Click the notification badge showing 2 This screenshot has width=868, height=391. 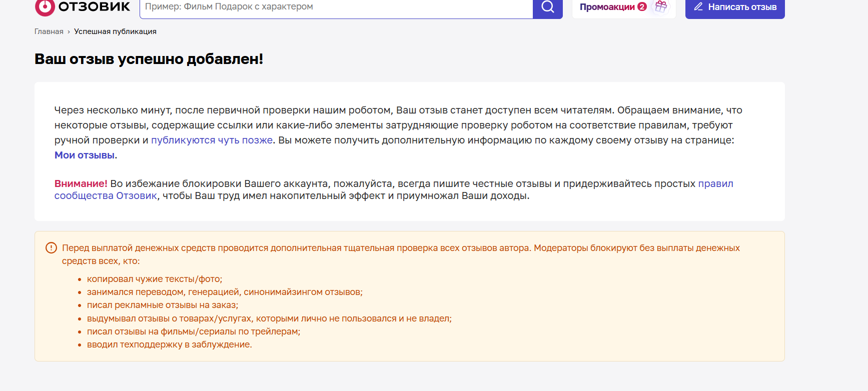[x=642, y=6]
